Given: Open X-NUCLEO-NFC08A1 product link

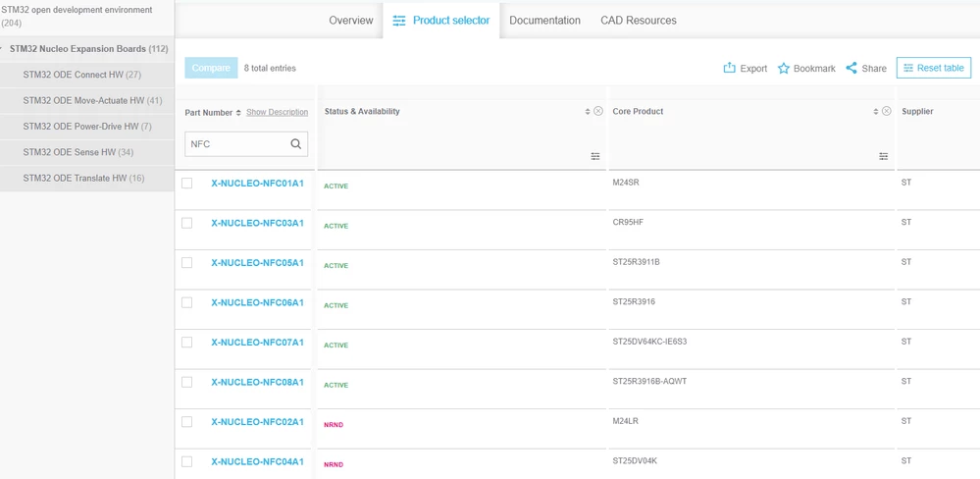Looking at the screenshot, I should click(x=257, y=382).
